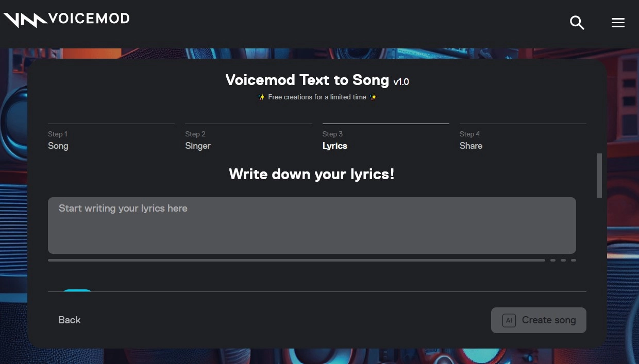Click the progress line above Step 3 Lyrics

[x=385, y=124]
